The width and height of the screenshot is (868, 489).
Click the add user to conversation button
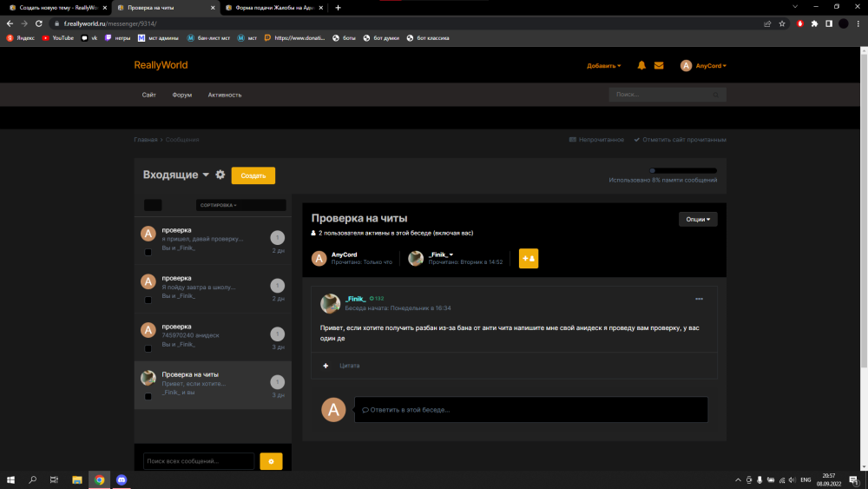pyautogui.click(x=528, y=258)
